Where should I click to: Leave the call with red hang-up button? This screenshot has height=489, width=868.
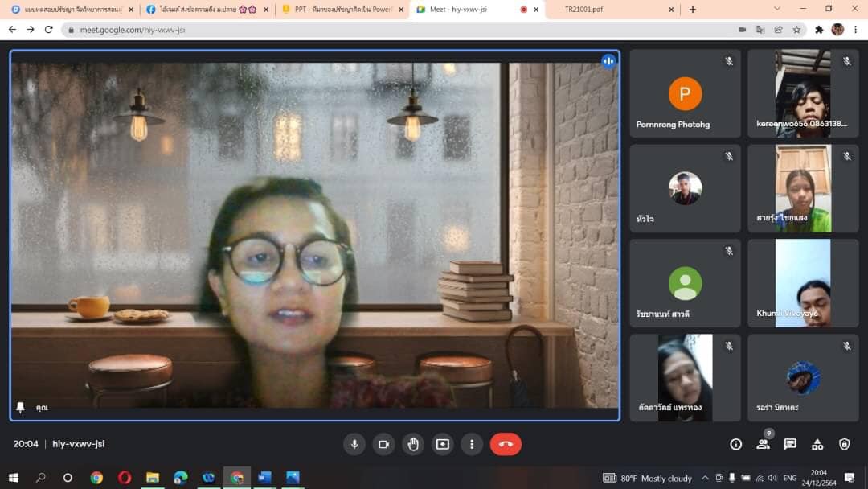(x=506, y=444)
